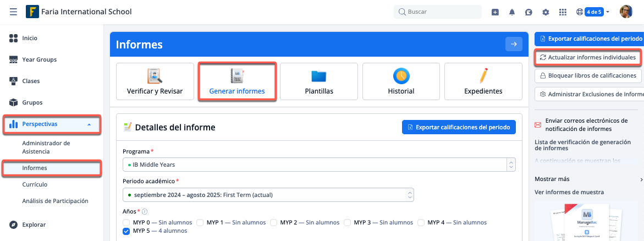Uncheck the MYP 5 checkbox
Viewport: 644px width, 241px height.
[x=126, y=231]
